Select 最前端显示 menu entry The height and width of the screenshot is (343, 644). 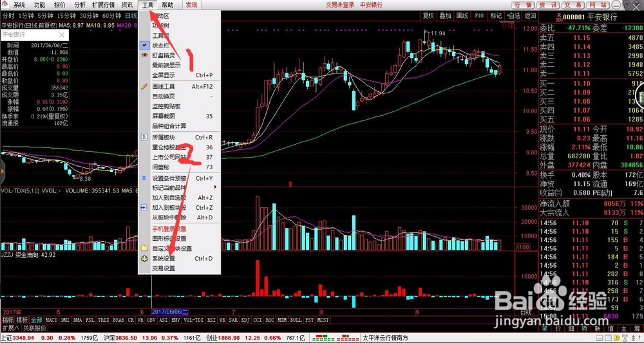click(x=180, y=65)
